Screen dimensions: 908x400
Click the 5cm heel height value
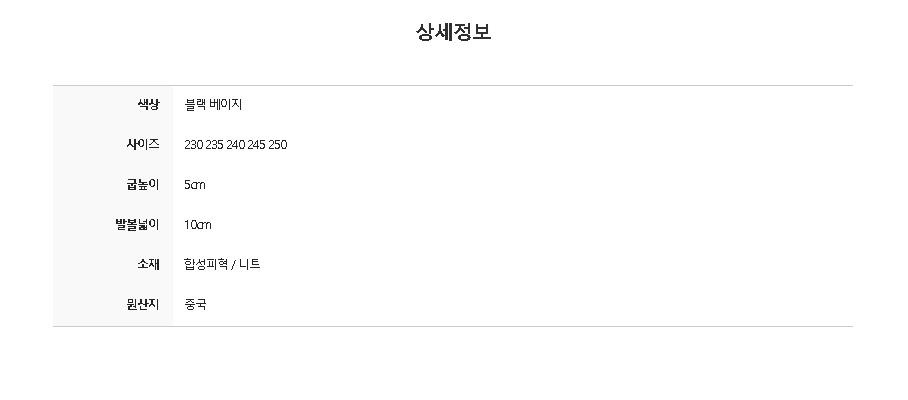(195, 185)
